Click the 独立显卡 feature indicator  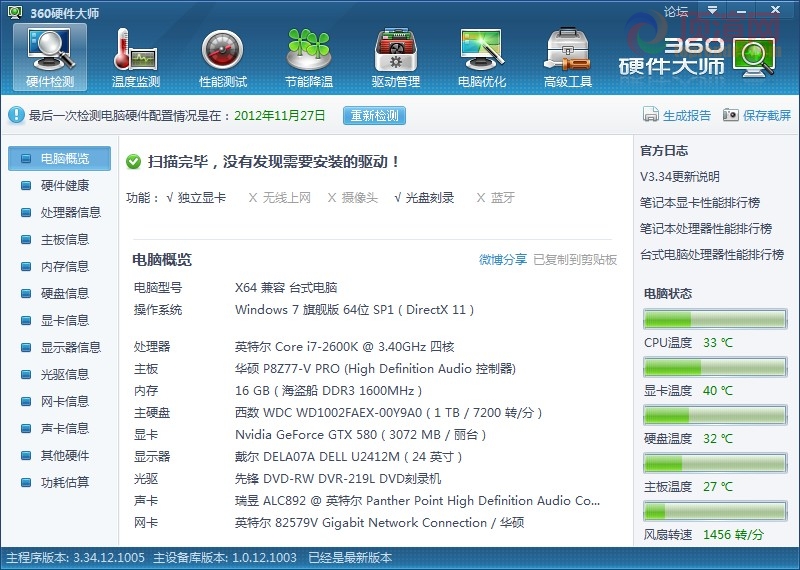196,198
